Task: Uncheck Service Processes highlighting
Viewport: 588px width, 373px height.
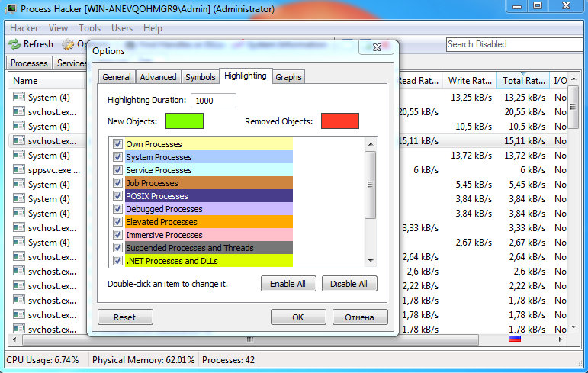Action: click(x=117, y=169)
